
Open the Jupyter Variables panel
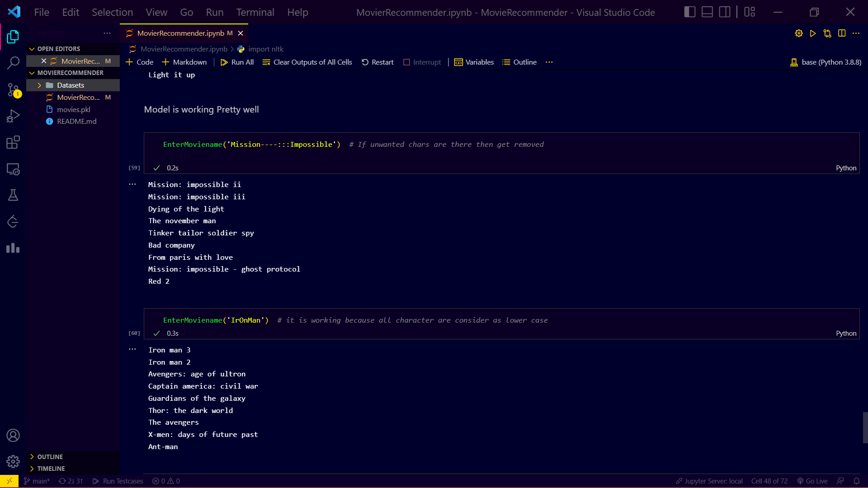click(x=474, y=62)
